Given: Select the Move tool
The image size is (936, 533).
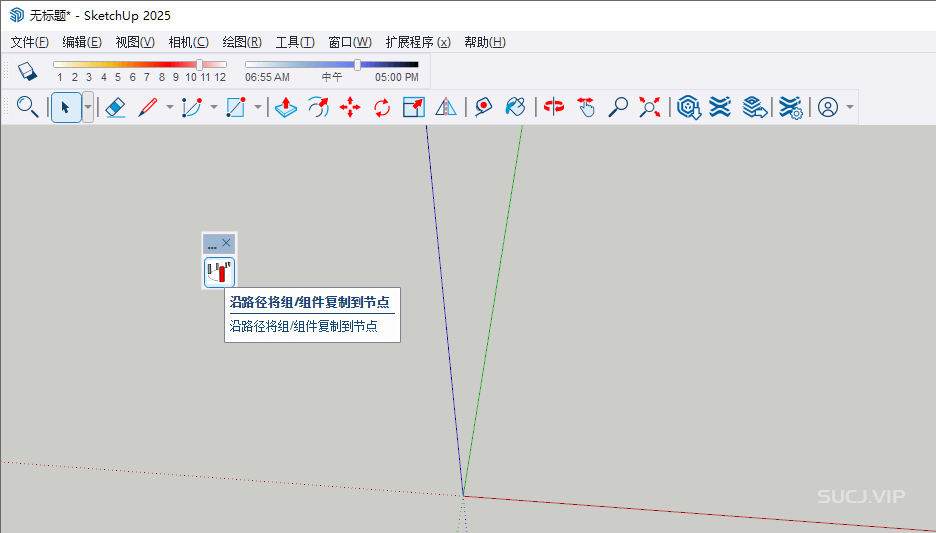Looking at the screenshot, I should (350, 107).
